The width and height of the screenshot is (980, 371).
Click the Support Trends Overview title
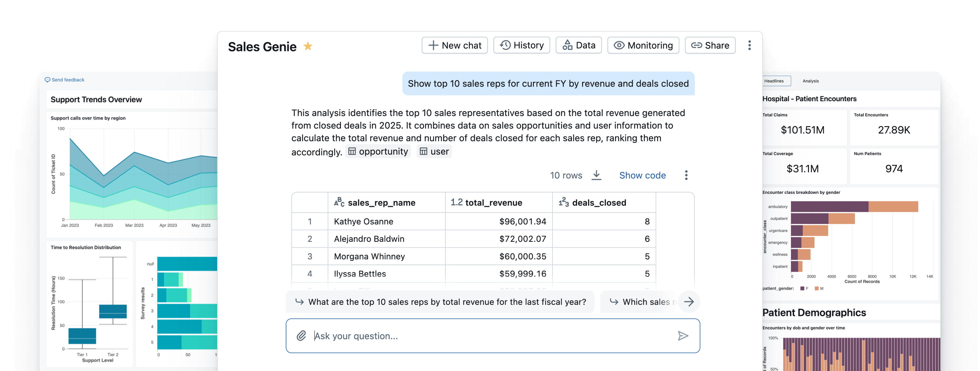[x=96, y=100]
